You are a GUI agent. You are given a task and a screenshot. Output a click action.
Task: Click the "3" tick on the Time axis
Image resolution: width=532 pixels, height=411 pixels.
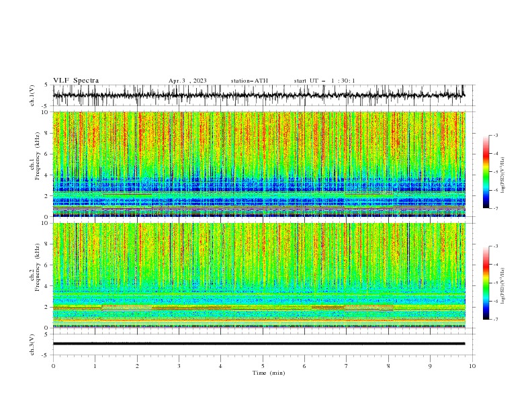click(x=179, y=366)
